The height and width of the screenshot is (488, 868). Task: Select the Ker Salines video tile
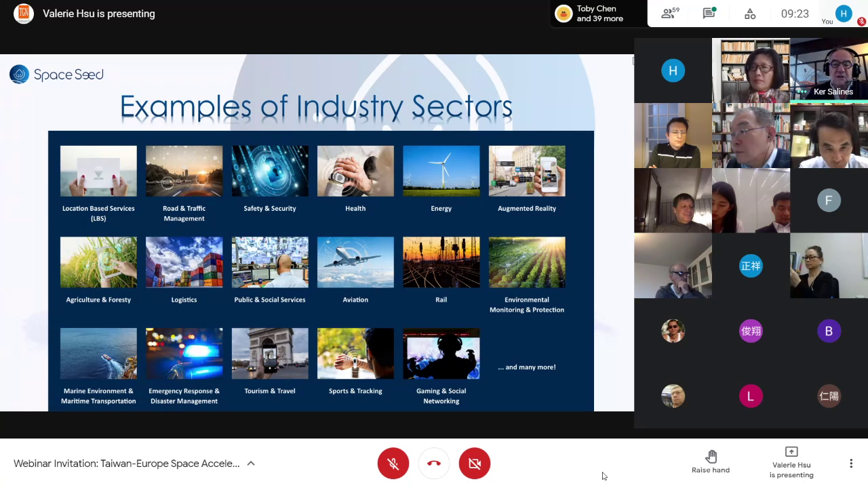click(829, 70)
